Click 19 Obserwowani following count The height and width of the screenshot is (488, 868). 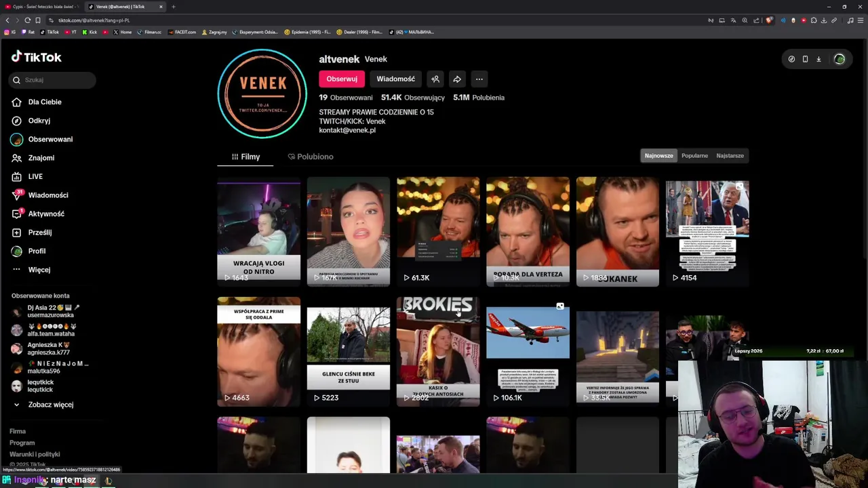346,98
